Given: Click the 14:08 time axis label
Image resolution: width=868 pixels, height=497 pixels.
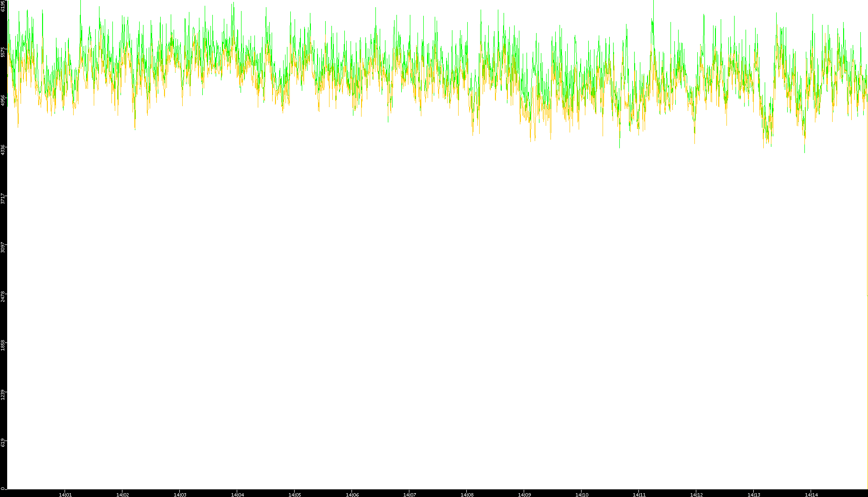Looking at the screenshot, I should click(467, 495).
